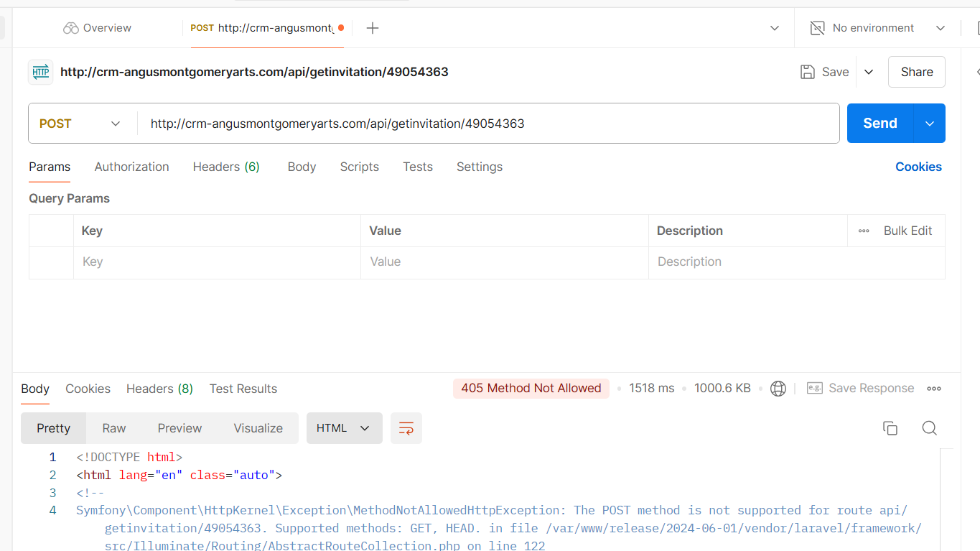Image resolution: width=980 pixels, height=551 pixels.
Task: Click the HTTP request type icon
Action: (x=41, y=72)
